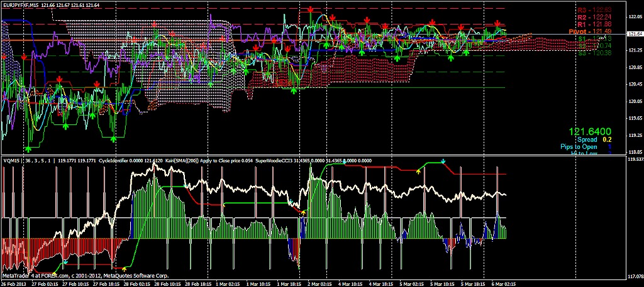Click the current price tag 121.64 on axis
644x287 pixels.
click(x=635, y=33)
